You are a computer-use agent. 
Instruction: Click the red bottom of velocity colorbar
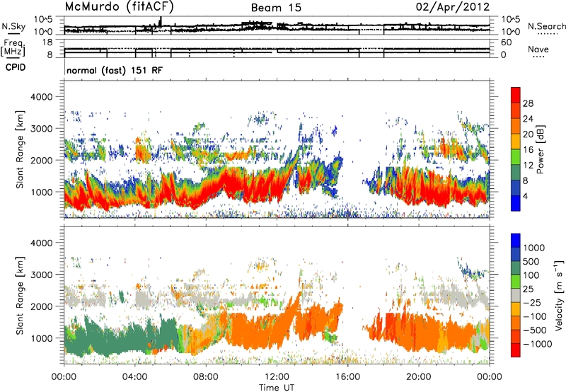point(516,350)
